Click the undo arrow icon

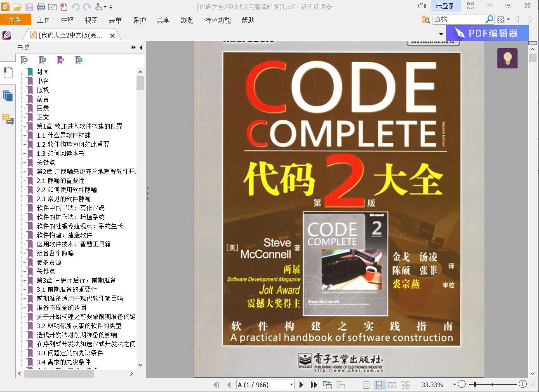pyautogui.click(x=75, y=7)
